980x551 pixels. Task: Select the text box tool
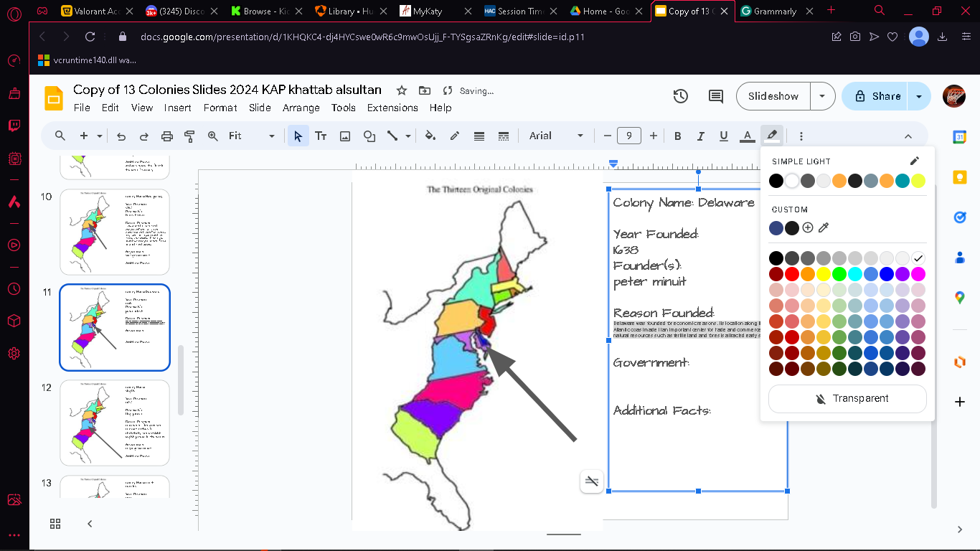click(x=321, y=136)
